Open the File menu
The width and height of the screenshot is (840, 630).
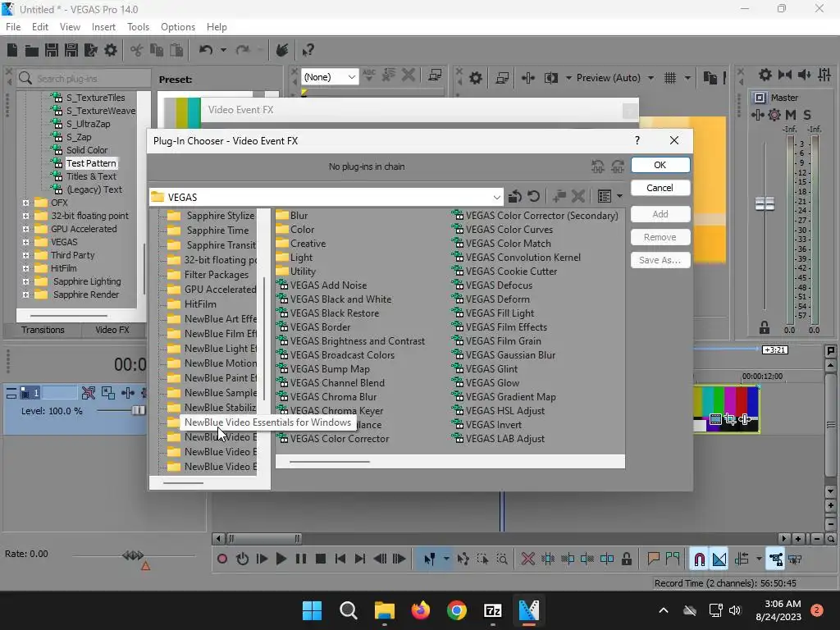13,27
